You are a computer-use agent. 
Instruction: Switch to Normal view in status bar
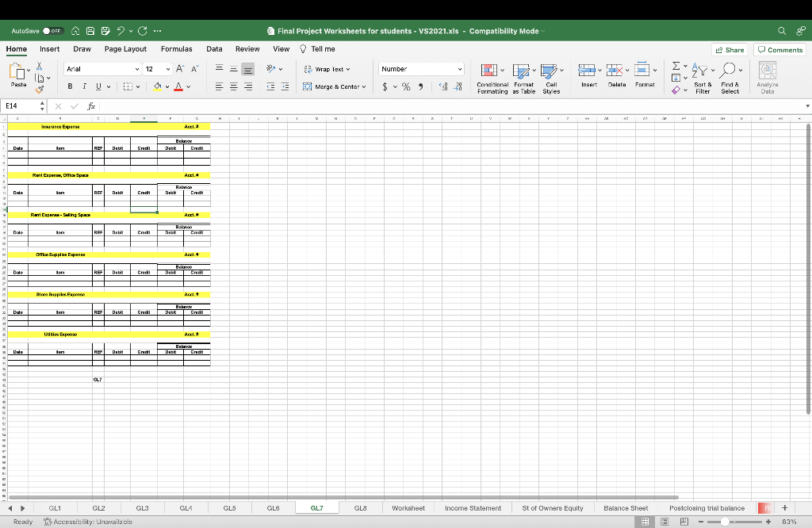pos(645,522)
